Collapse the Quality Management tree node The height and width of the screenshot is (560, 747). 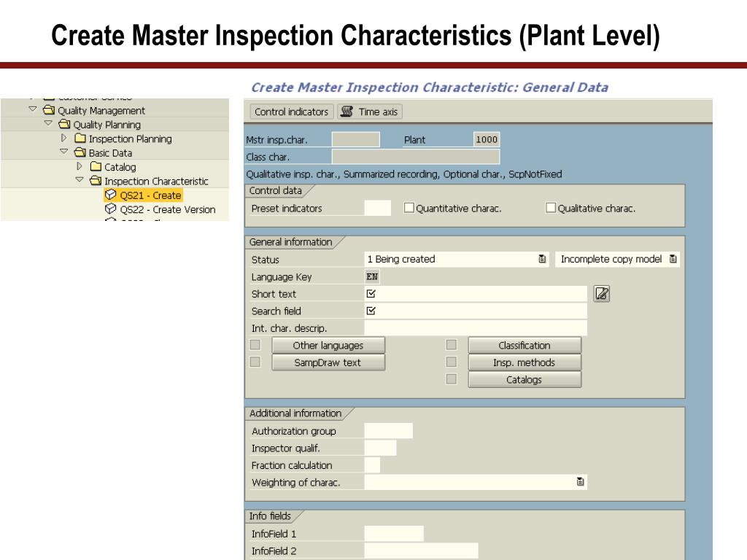32,109
